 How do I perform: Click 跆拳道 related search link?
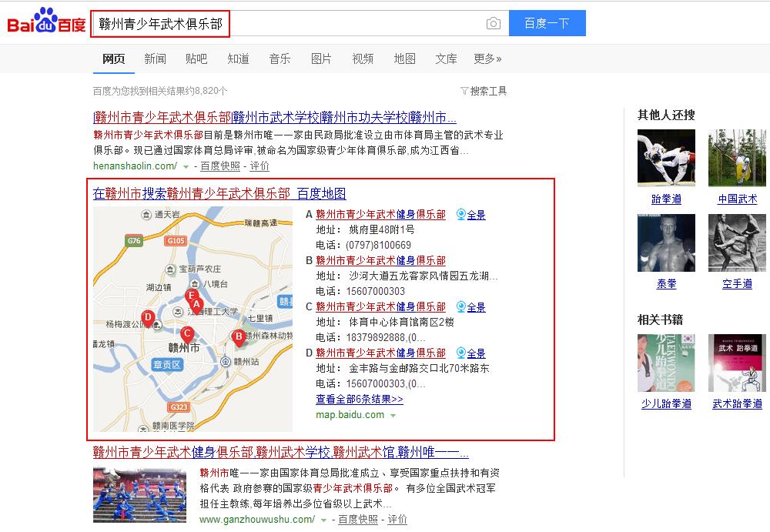coord(666,199)
